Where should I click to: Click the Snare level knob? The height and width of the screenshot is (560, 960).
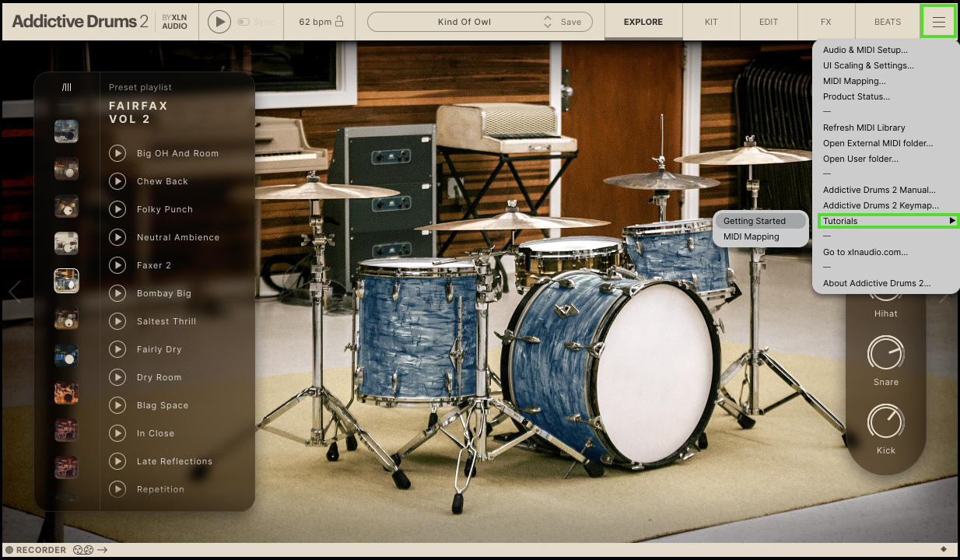(886, 353)
